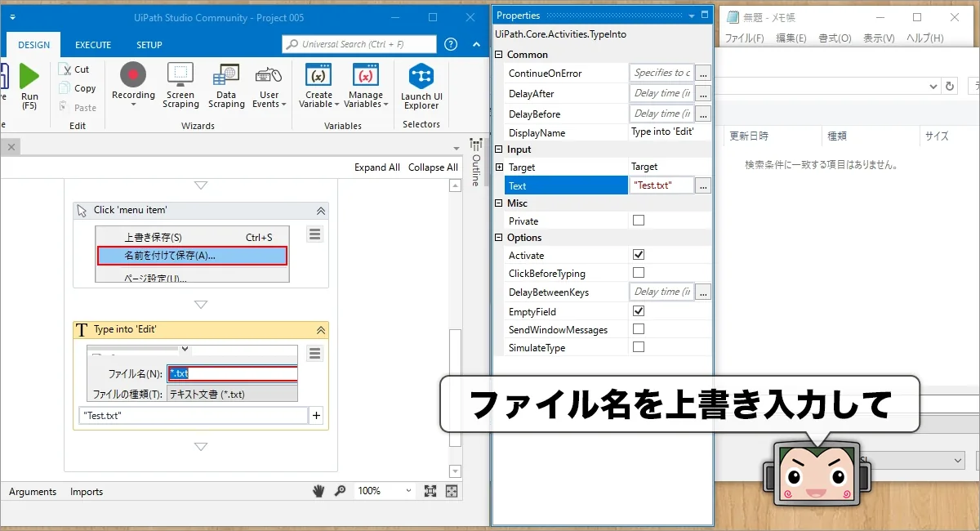Open Manage Variables menu
980x531 pixels.
tap(367, 86)
